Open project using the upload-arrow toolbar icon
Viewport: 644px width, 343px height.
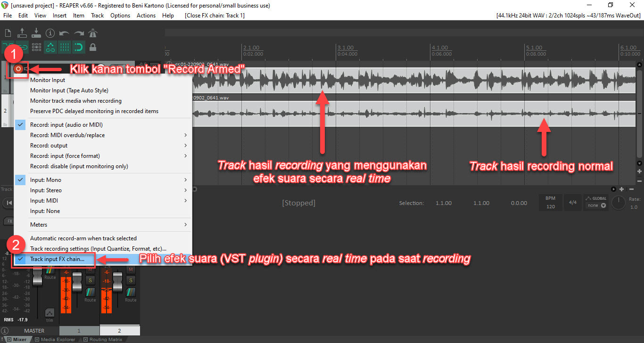click(x=22, y=33)
